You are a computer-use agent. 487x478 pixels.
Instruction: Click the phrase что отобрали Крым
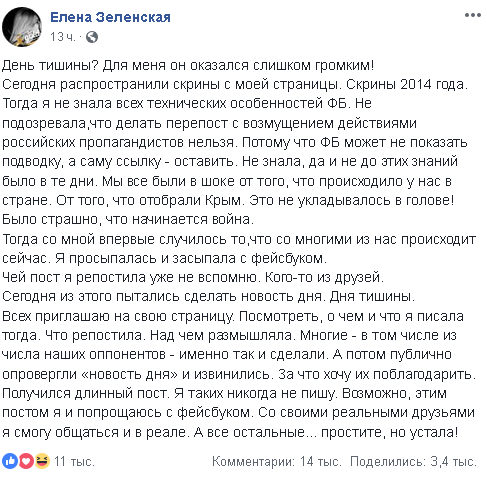pos(178,200)
